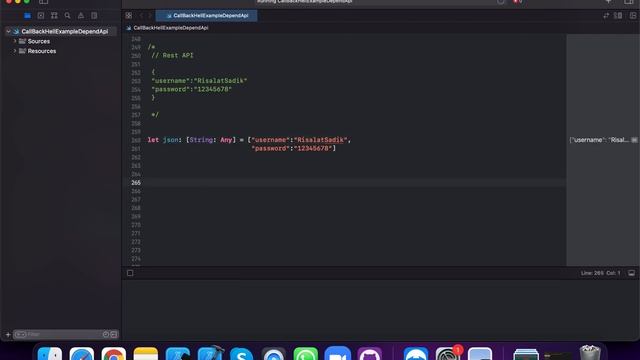Open the Issue navigator warning icon
Viewport: 640px width, 360px height.
pos(81,16)
